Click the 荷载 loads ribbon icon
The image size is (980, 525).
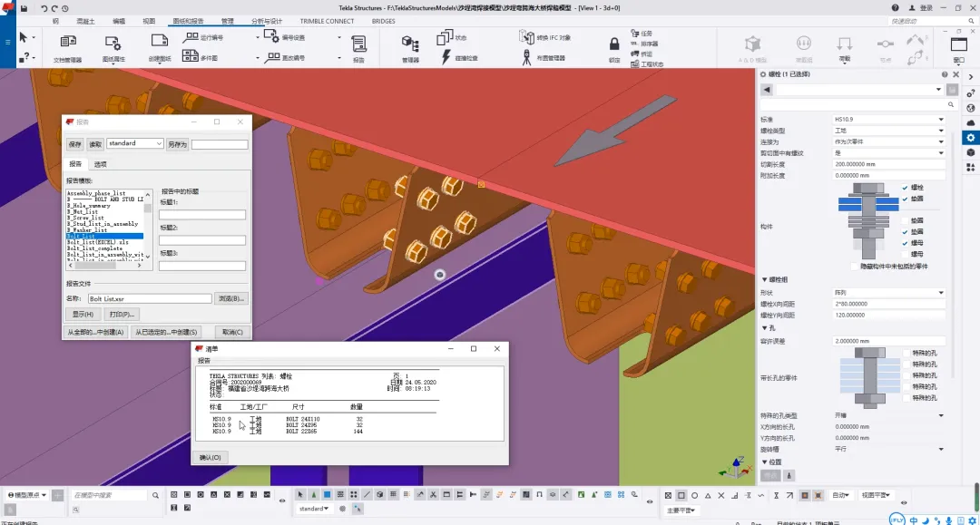click(845, 44)
